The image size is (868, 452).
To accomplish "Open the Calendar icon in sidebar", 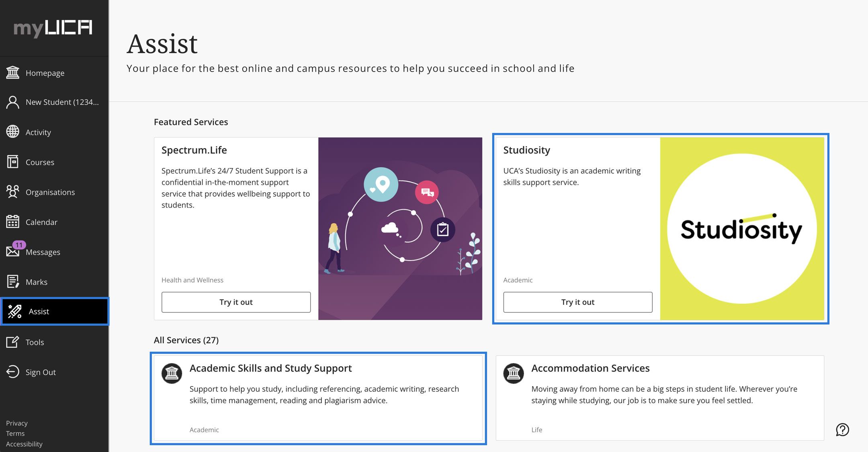I will 12,222.
